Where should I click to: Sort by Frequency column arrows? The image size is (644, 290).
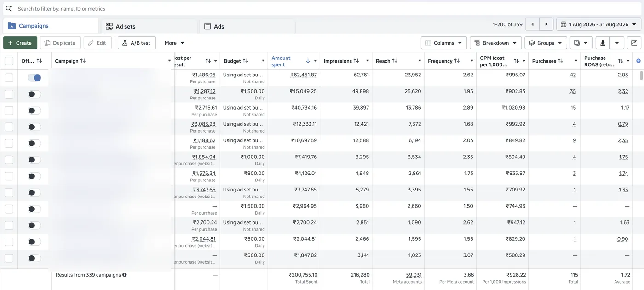[x=457, y=61]
